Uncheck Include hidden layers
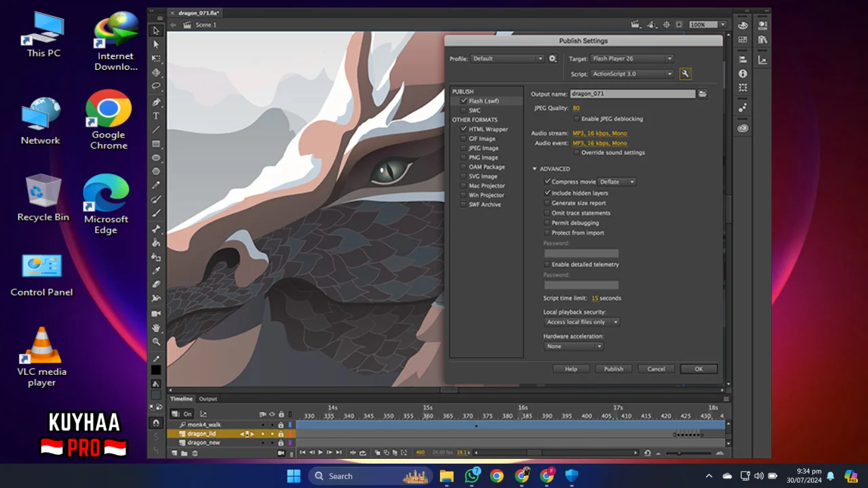Viewport: 868px width, 488px height. [x=547, y=193]
